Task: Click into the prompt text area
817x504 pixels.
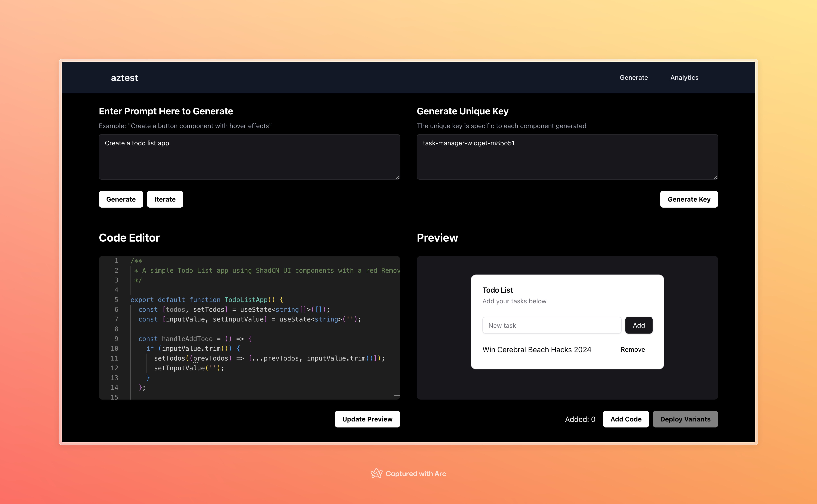Action: pos(249,157)
